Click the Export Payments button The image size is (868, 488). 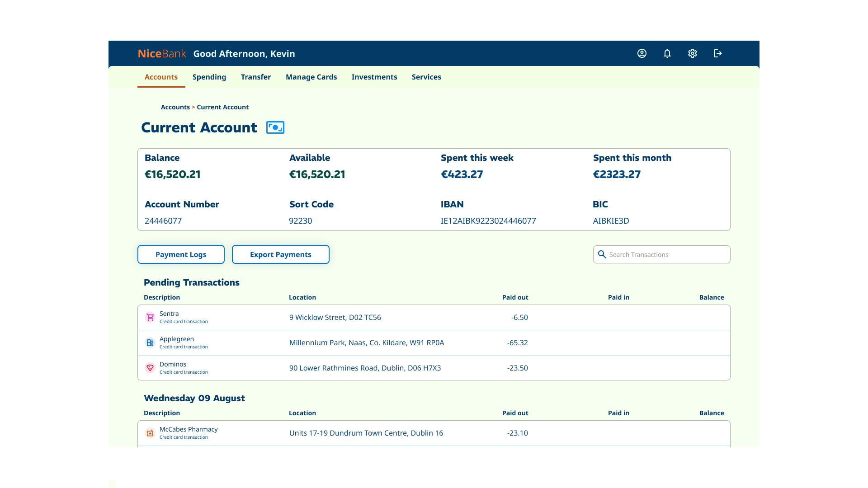[x=280, y=254]
